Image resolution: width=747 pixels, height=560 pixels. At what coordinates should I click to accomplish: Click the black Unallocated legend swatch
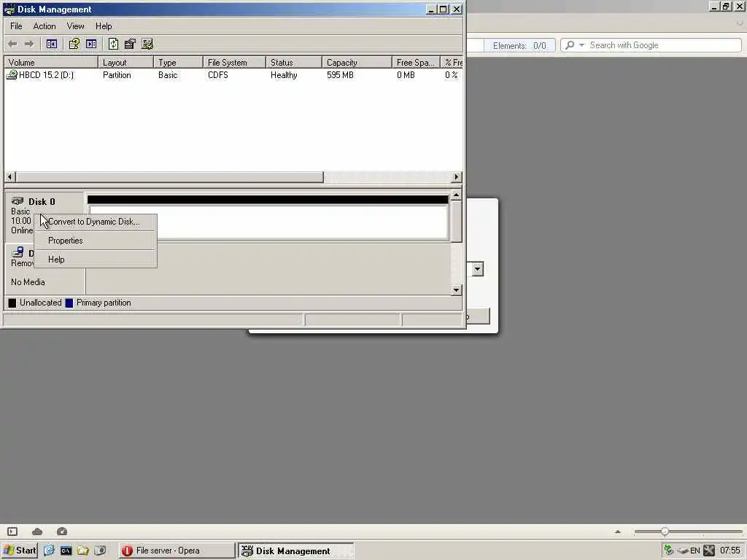click(12, 303)
